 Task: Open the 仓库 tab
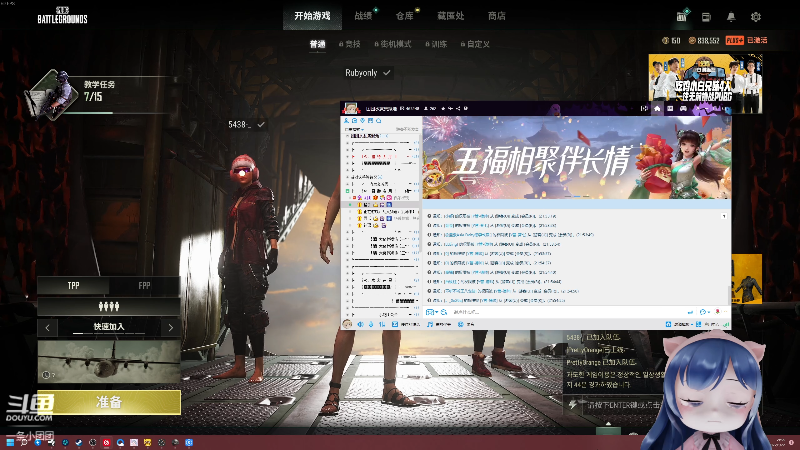[405, 16]
